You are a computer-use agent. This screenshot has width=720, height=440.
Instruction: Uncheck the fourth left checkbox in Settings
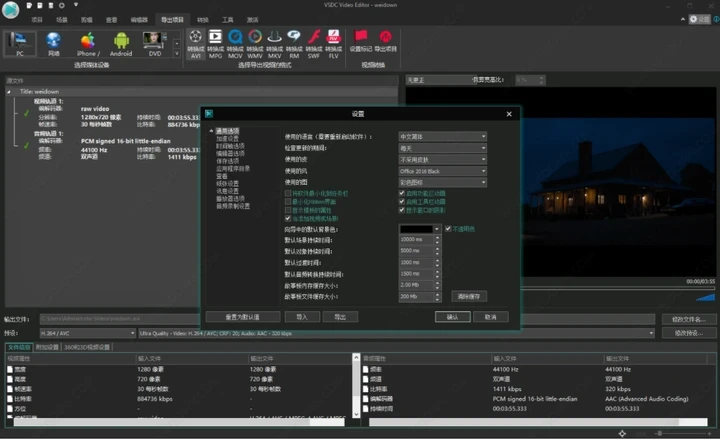(288, 219)
